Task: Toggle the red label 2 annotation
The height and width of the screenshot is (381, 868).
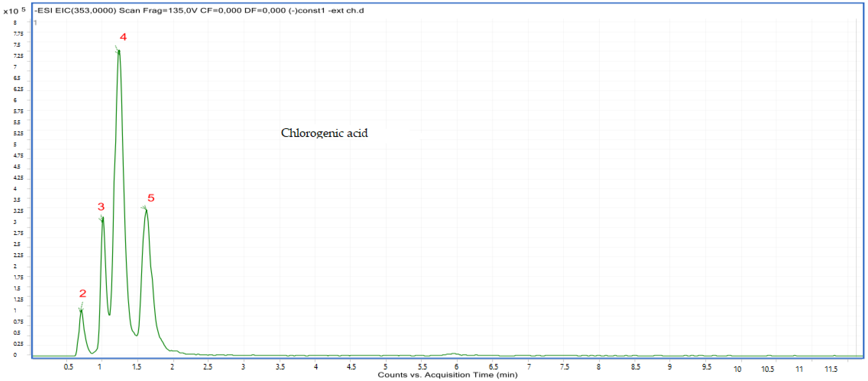Action: [x=83, y=294]
